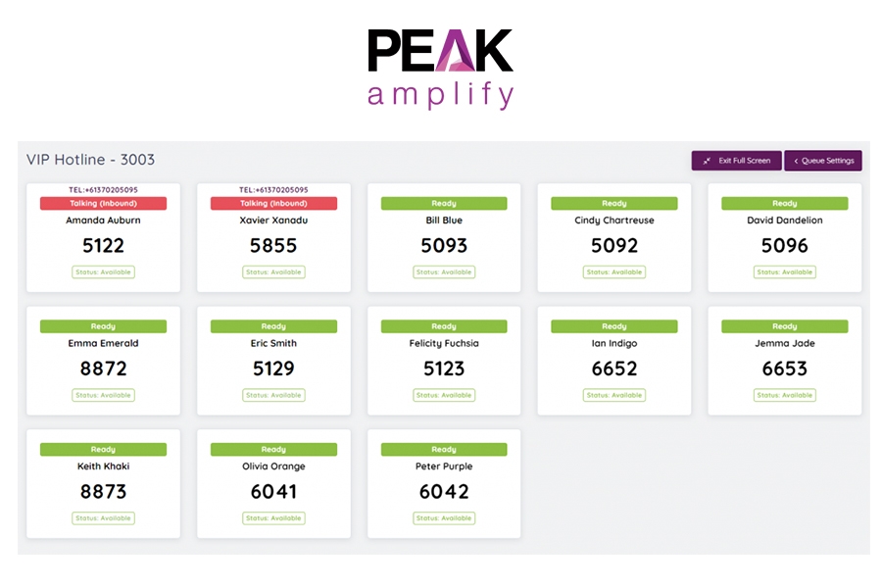Click extension 5129 for Eric Smith
This screenshot has width=882, height=588.
[x=274, y=368]
